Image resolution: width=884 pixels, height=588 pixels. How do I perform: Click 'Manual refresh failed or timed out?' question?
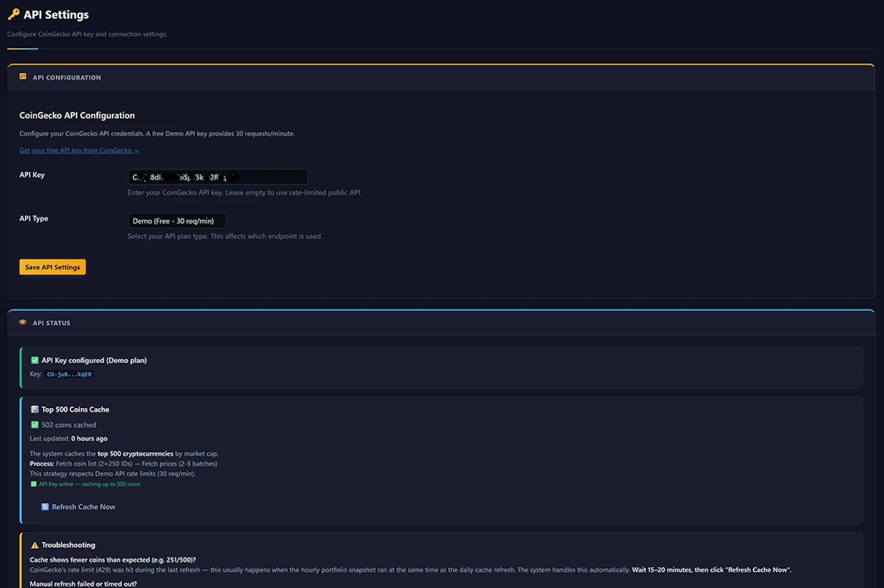(83, 584)
